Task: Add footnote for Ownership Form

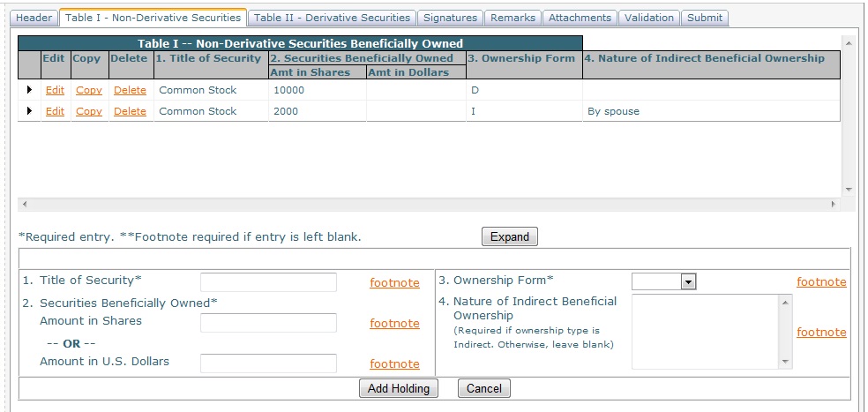Action: coord(820,282)
